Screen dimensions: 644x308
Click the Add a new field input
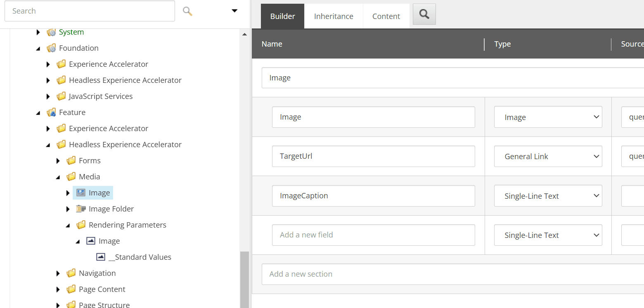click(373, 235)
